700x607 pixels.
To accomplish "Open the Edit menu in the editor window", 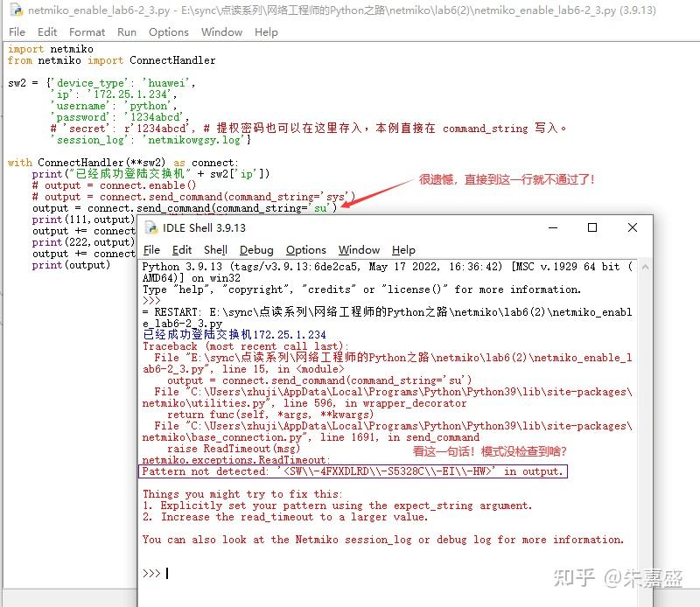I will pyautogui.click(x=48, y=31).
